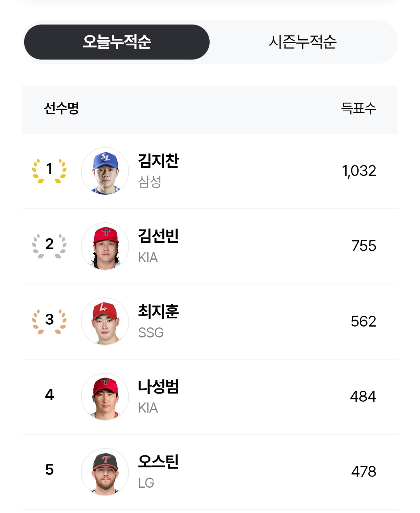Screen dimensions: 420x513
Task: Tap the bronze laurel rank 3 badge
Action: click(x=49, y=321)
